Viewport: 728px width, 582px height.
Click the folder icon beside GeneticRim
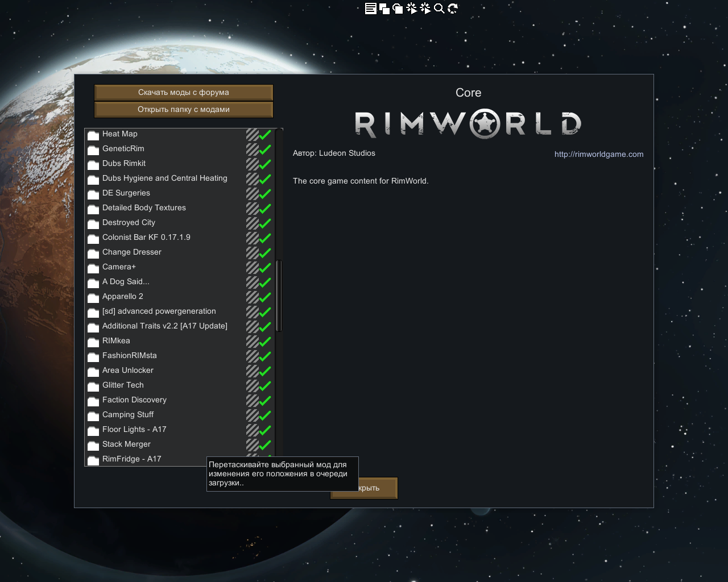pyautogui.click(x=93, y=150)
